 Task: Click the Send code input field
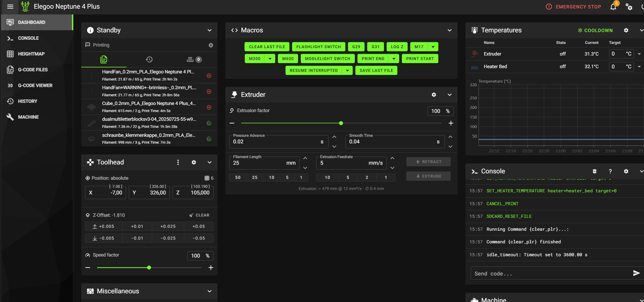click(552, 273)
